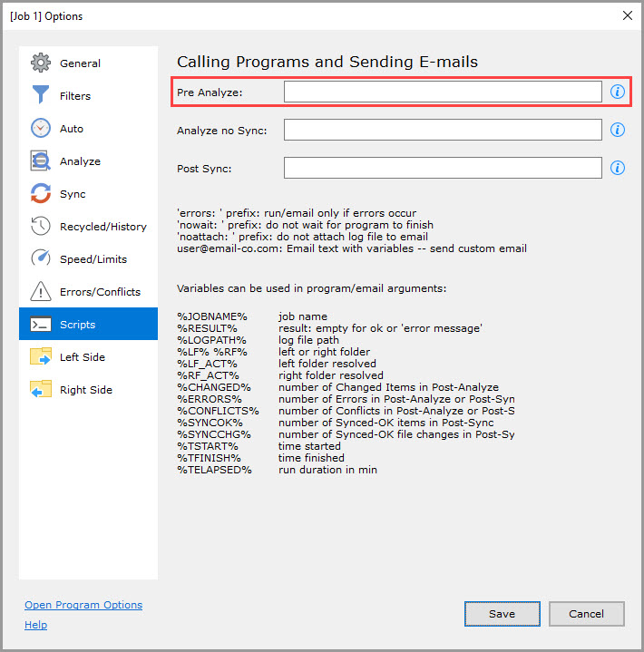Click the Filters funnel icon
Screen dimensions: 644x652
click(41, 96)
